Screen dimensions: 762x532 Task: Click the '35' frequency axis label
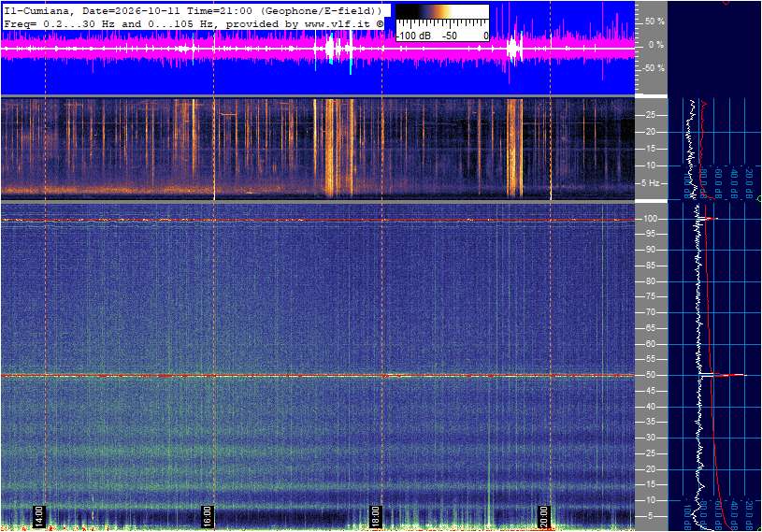click(650, 423)
